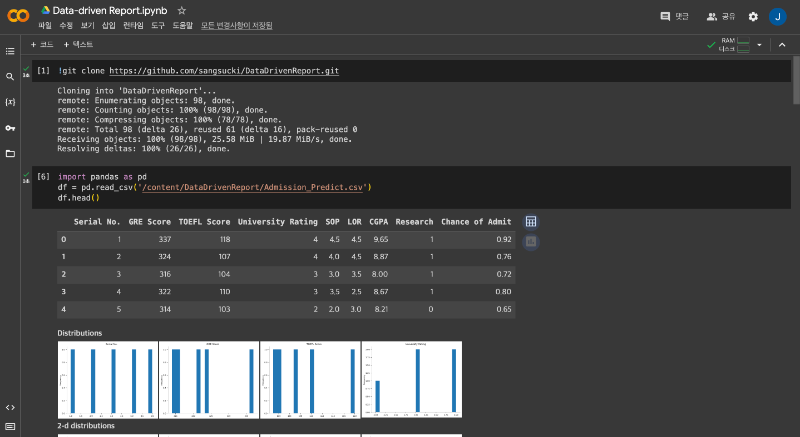800x437 pixels.
Task: Click the TOEFL value 107
Action: pyautogui.click(x=224, y=256)
